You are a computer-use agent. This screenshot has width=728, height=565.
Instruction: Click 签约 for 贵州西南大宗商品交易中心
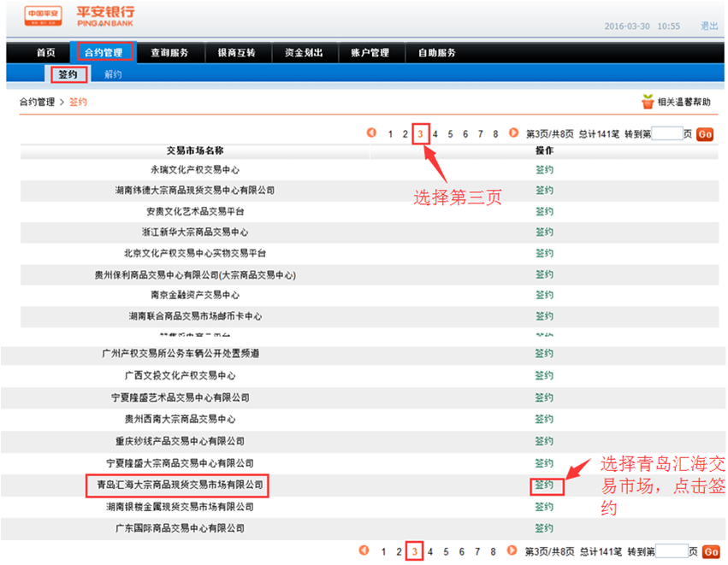pyautogui.click(x=544, y=419)
